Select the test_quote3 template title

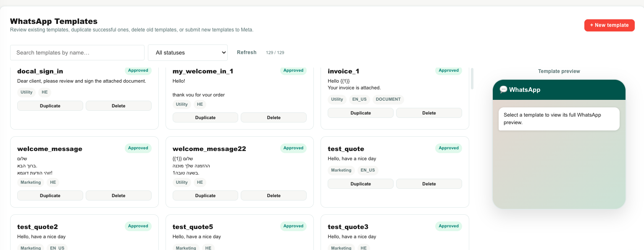click(348, 227)
